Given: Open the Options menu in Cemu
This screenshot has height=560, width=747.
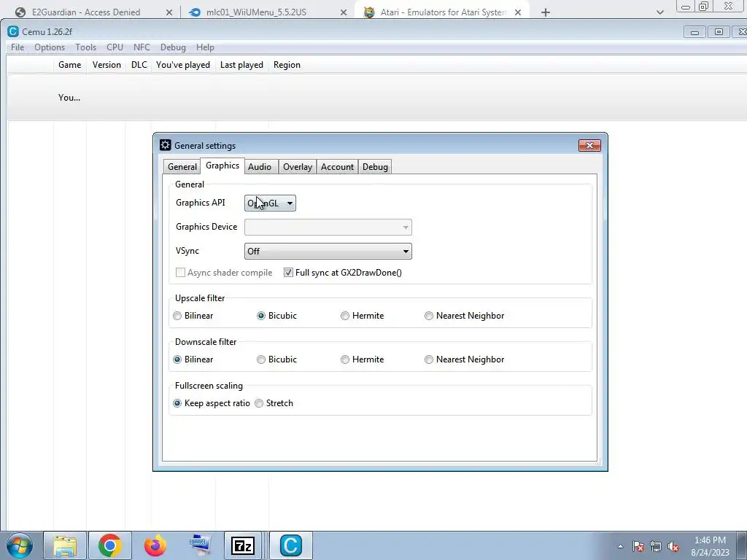Looking at the screenshot, I should coord(50,47).
